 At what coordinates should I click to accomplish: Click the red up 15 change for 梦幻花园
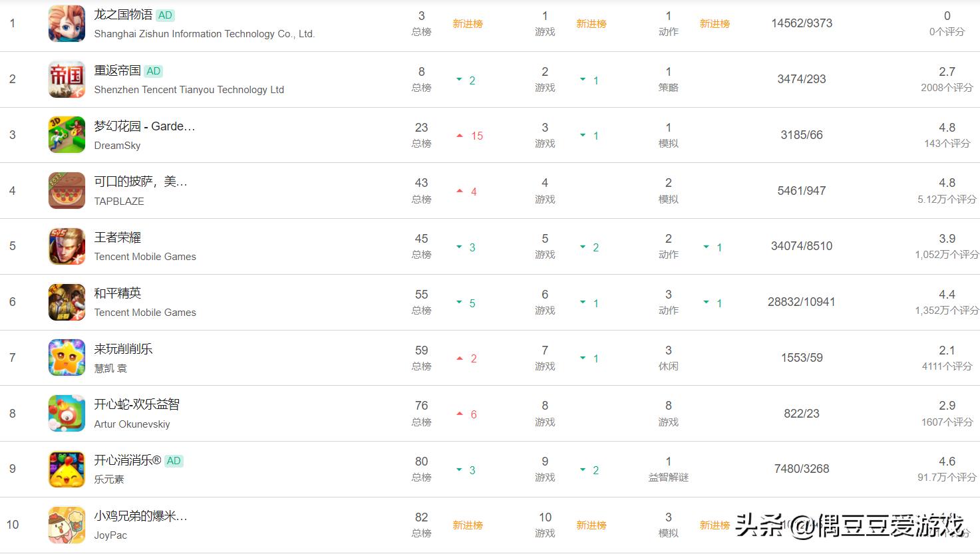(470, 136)
